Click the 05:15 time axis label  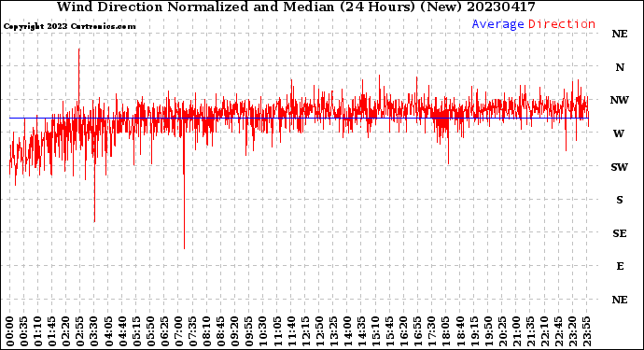click(136, 331)
